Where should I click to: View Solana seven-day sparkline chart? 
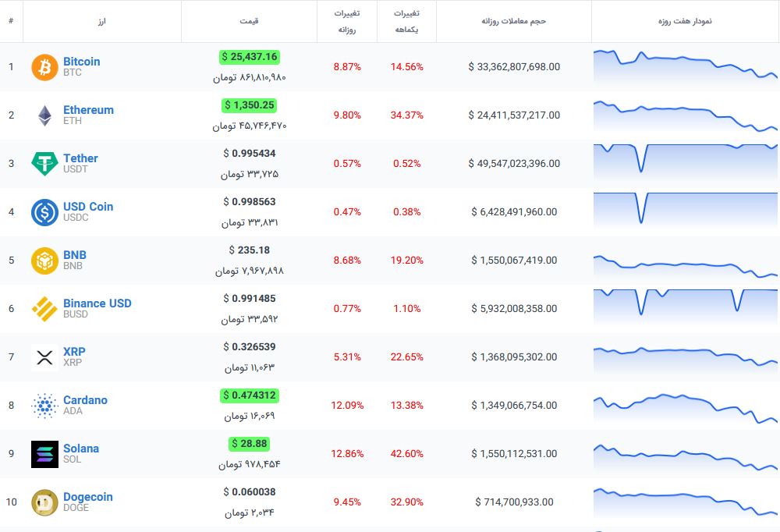(x=685, y=458)
